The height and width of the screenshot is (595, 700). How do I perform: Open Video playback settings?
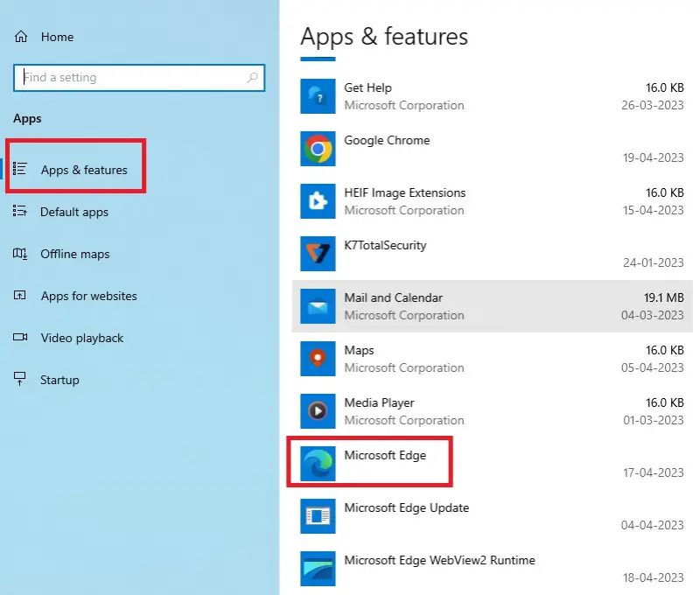click(x=80, y=338)
